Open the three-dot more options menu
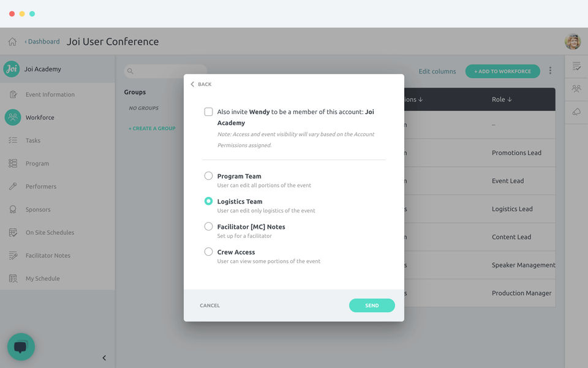588x368 pixels. click(550, 71)
